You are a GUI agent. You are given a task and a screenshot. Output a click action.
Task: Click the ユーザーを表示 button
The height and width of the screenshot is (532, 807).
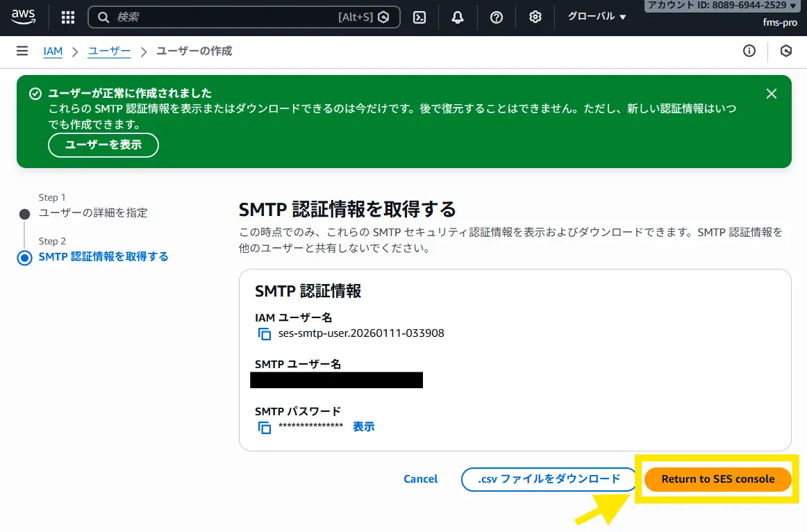pyautogui.click(x=103, y=145)
